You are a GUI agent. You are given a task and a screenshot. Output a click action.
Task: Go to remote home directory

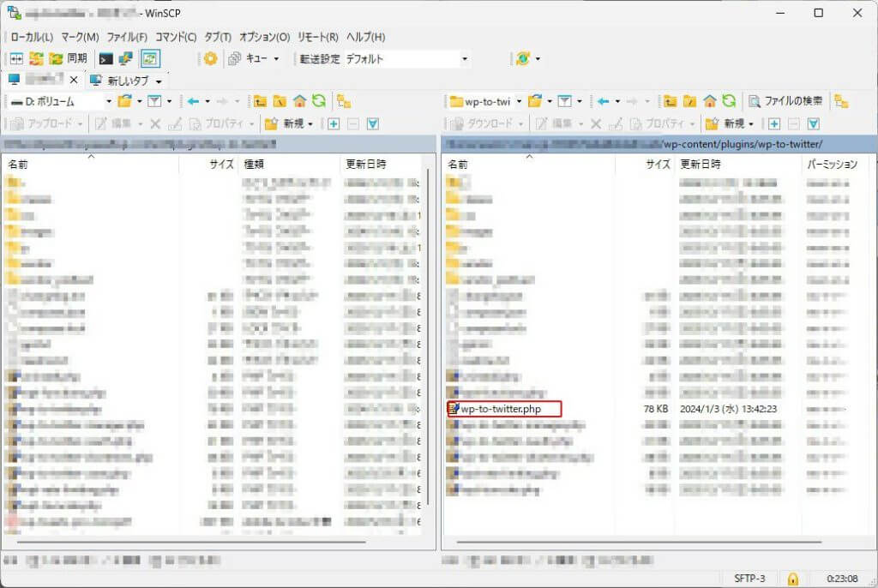click(x=709, y=101)
